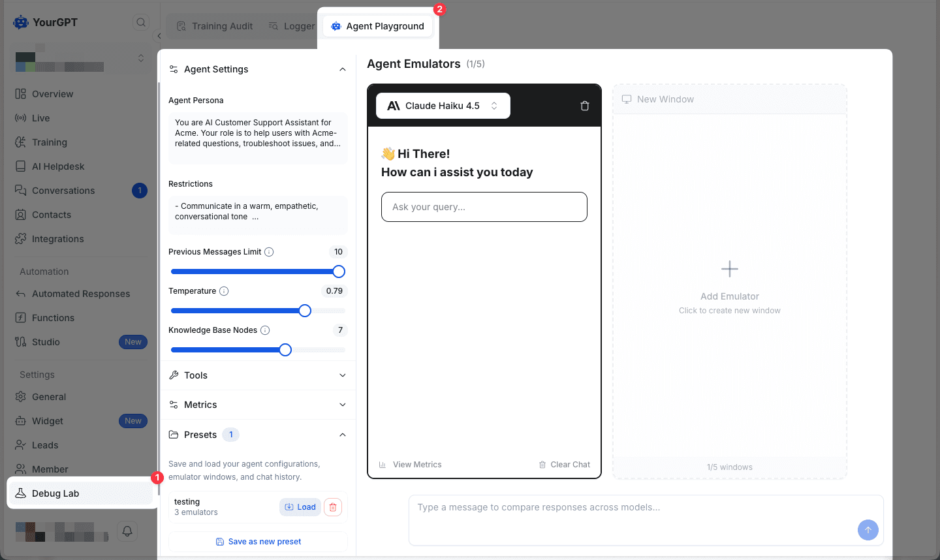Switch to the Training Audit tab
This screenshot has height=560, width=940.
215,26
